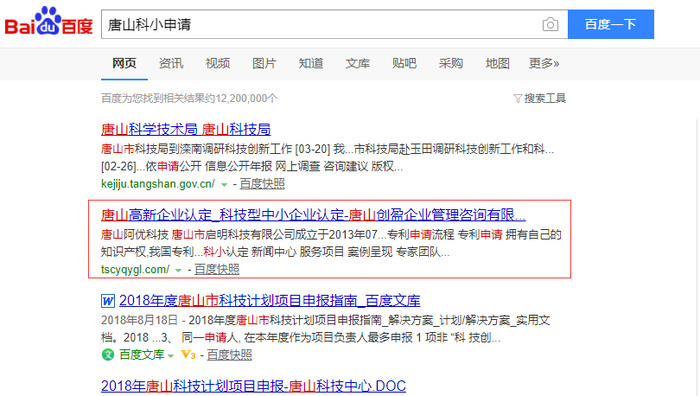Open 百度快照 for 百度文库 result
This screenshot has width=700, height=396.
tap(229, 355)
